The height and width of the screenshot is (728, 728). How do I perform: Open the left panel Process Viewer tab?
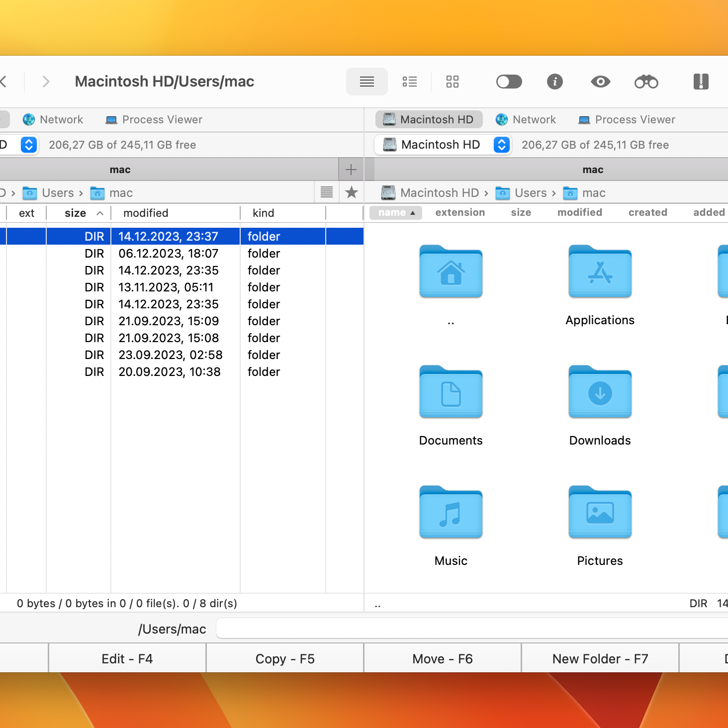[154, 120]
